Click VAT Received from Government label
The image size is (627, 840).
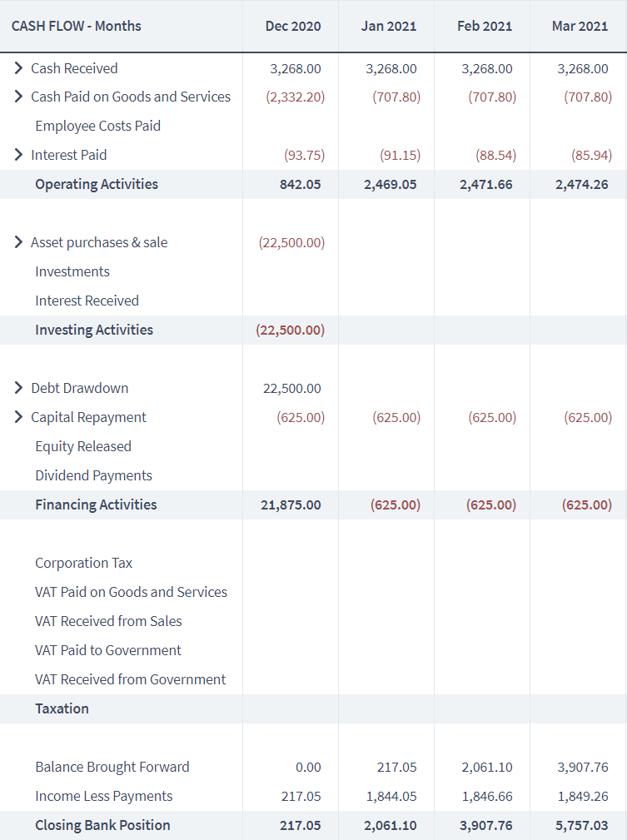point(130,679)
